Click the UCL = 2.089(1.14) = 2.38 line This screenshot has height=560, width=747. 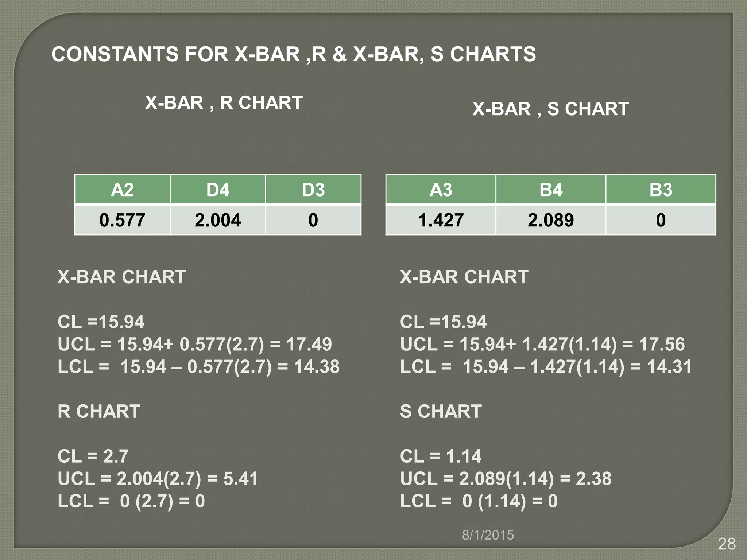[506, 479]
